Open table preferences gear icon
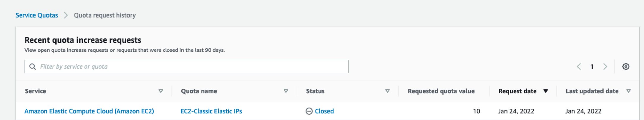This screenshot has width=644, height=120. [626, 67]
